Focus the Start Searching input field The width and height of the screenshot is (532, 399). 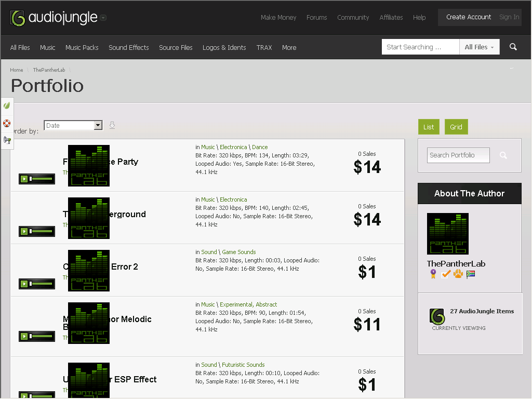pos(420,47)
